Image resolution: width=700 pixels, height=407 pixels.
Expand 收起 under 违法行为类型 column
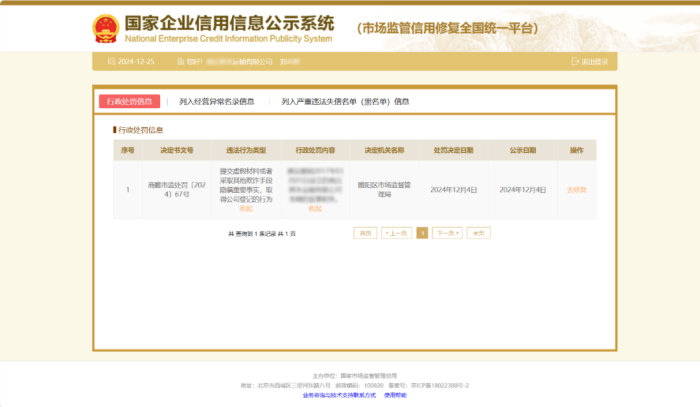coord(246,208)
